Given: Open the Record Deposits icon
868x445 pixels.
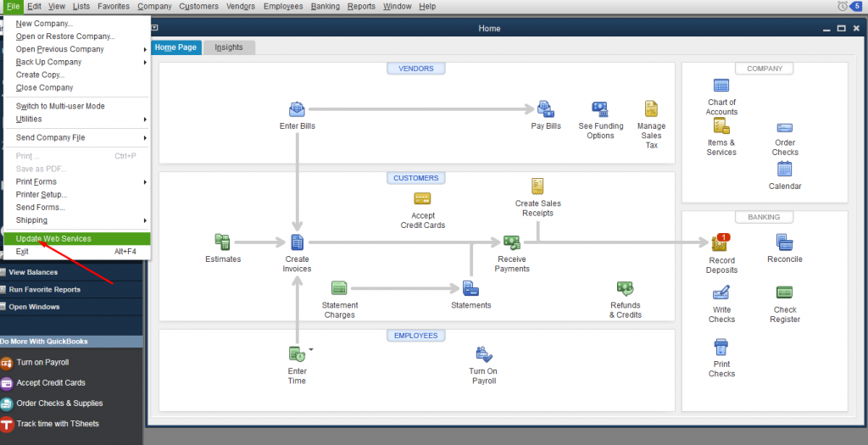Looking at the screenshot, I should click(x=721, y=243).
